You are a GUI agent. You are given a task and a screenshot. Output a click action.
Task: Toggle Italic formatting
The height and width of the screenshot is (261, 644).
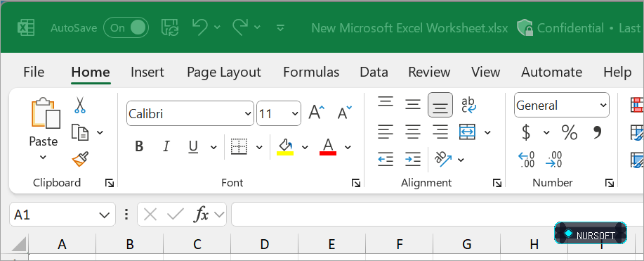coord(166,146)
